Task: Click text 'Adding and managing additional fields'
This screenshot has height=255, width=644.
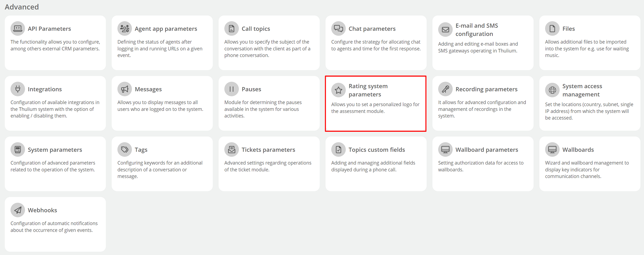Action: click(x=373, y=163)
